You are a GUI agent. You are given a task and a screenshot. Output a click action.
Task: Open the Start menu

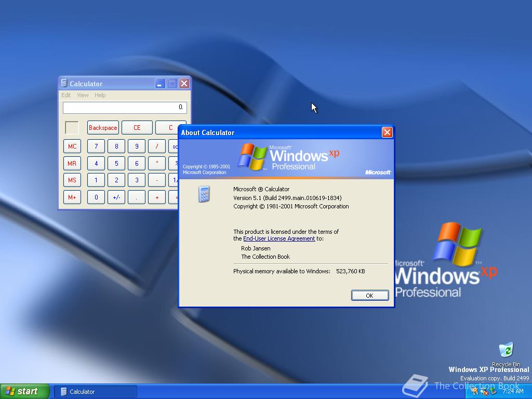tap(25, 391)
